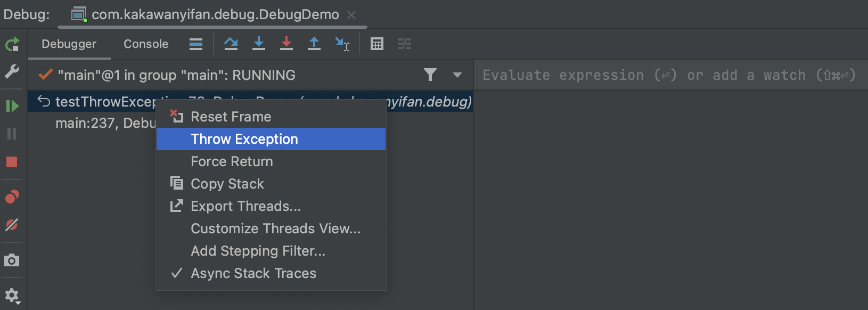868x310 pixels.
Task: Stop the debug session with red square
Action: click(12, 162)
